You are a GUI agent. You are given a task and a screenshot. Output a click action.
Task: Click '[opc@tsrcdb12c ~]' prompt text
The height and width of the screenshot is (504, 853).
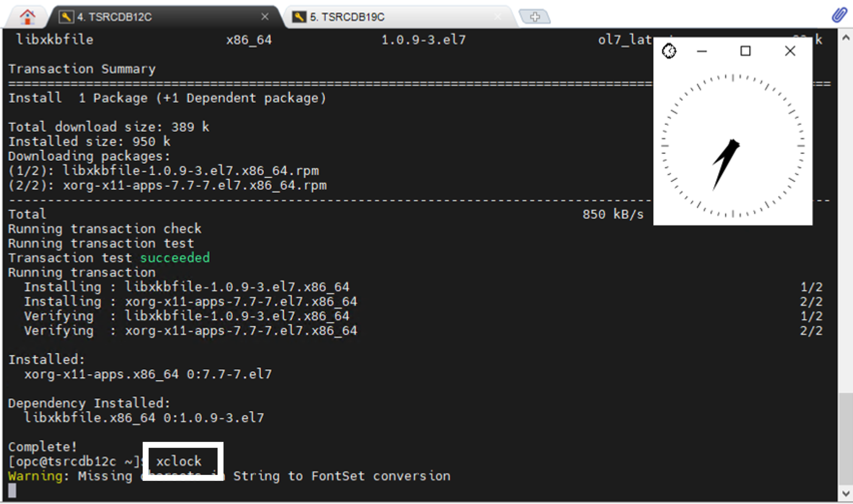tap(74, 461)
